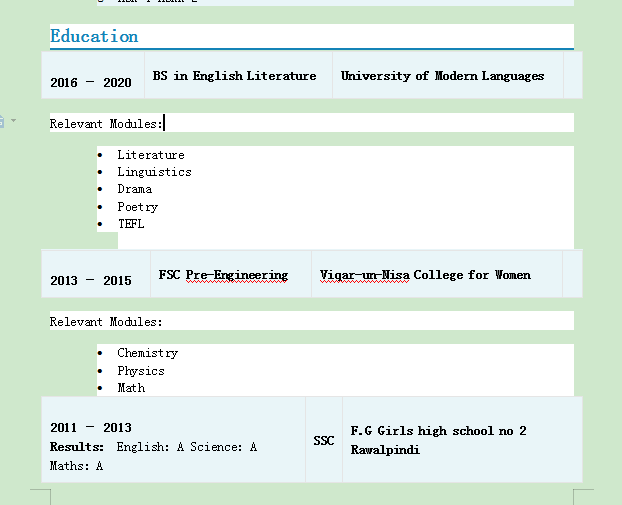The height and width of the screenshot is (505, 622).
Task: Click the SSC table cell
Action: pos(324,440)
